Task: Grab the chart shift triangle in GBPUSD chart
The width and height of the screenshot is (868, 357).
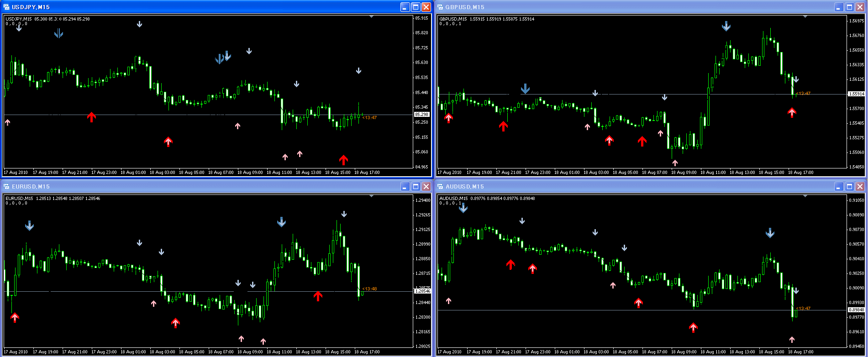Action: (x=805, y=16)
